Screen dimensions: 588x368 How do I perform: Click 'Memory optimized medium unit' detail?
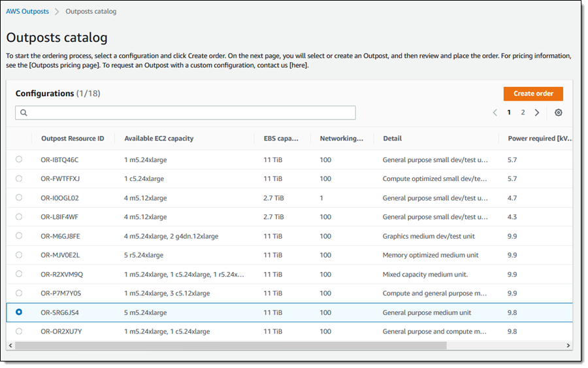431,255
